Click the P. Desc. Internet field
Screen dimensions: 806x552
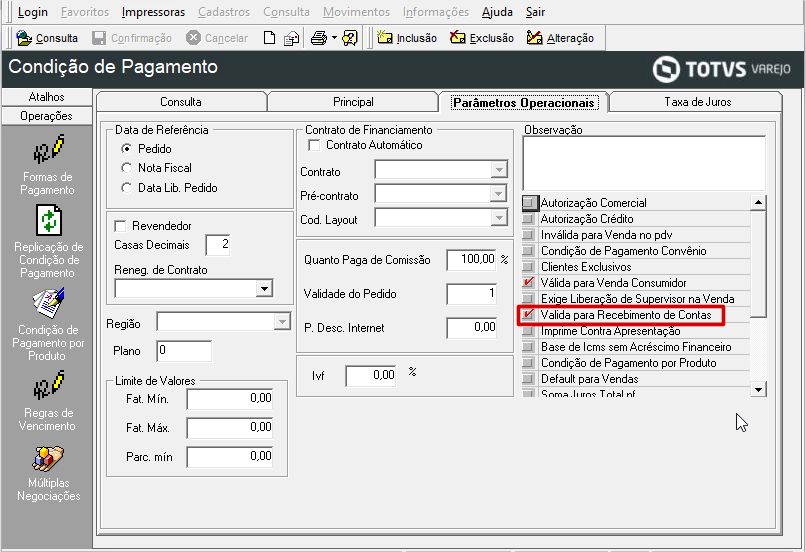pos(471,328)
